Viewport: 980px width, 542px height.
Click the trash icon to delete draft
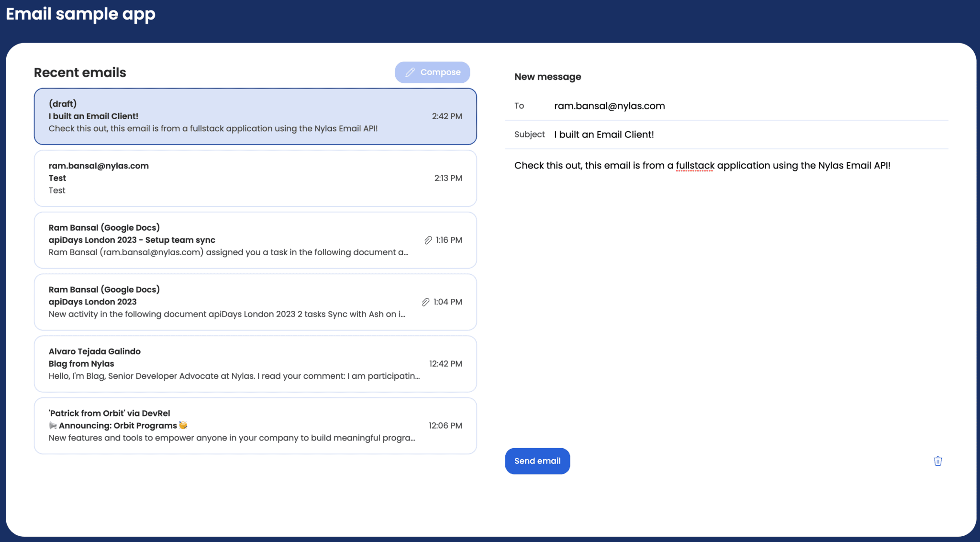coord(937,461)
